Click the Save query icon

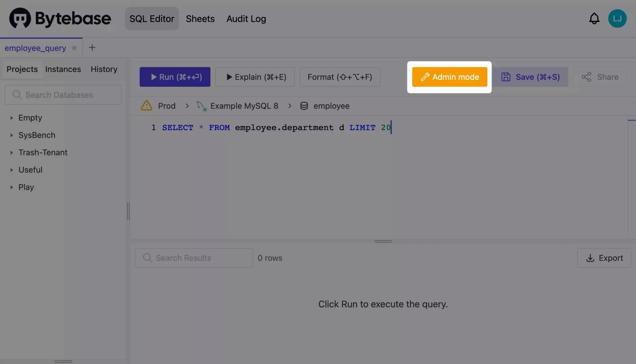(506, 77)
